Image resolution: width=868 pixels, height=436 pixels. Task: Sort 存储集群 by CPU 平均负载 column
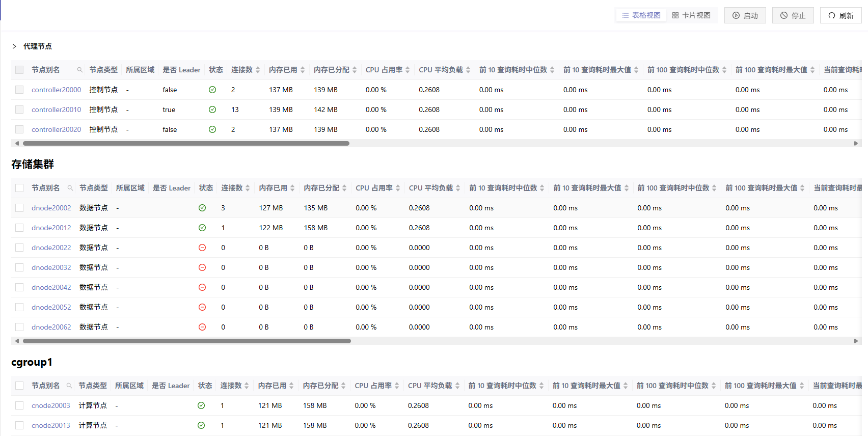458,188
